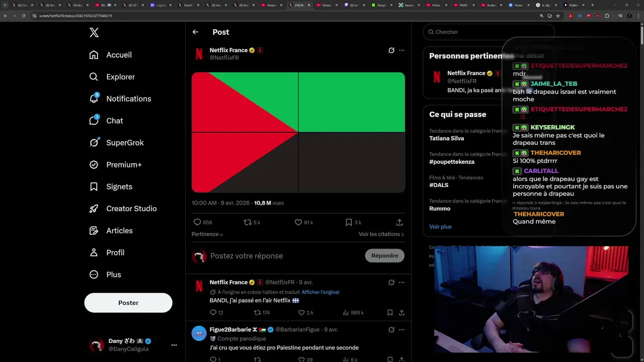Switch to the Prime browser tab
The height and width of the screenshot is (362, 644).
click(x=436, y=5)
